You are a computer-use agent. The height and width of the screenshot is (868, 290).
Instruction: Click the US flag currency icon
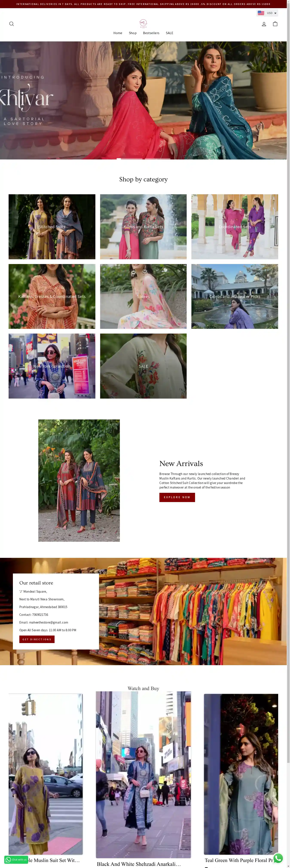coord(261,13)
